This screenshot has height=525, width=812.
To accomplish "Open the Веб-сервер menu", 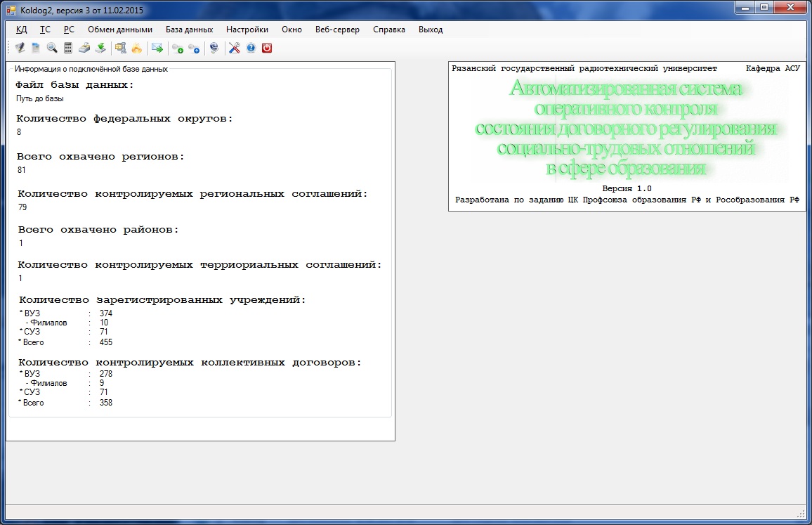I will [337, 30].
